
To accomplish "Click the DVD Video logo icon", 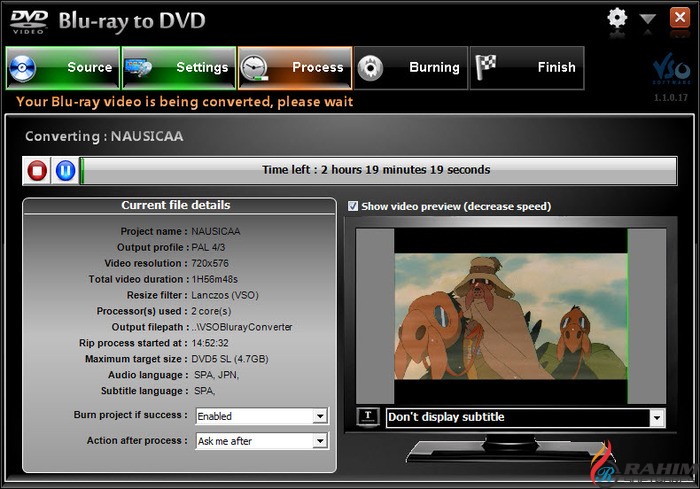I will pos(29,22).
